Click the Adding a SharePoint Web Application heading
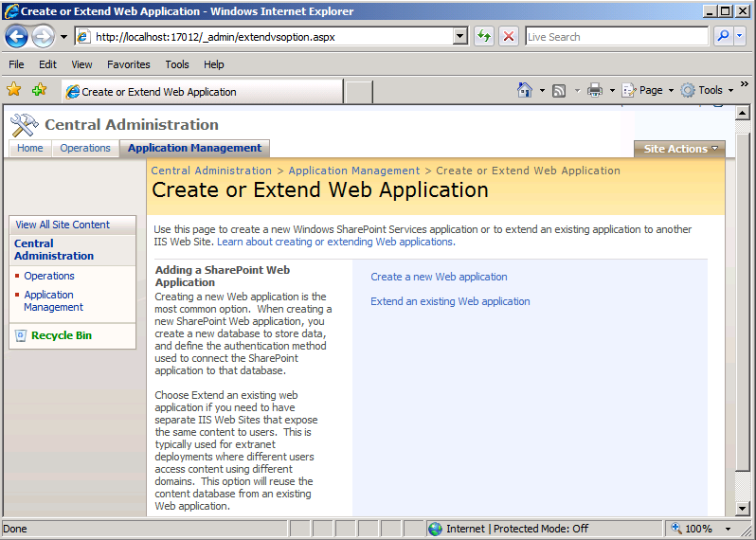756x540 pixels. coord(223,277)
